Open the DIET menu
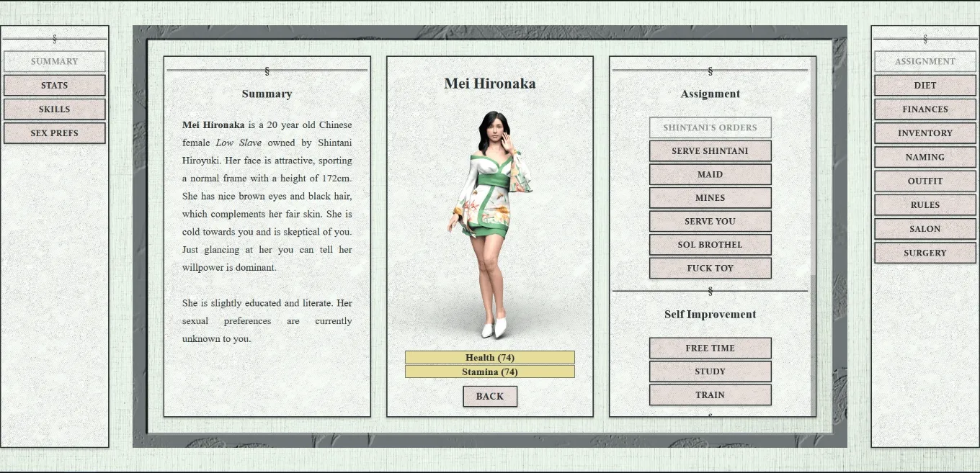Screen dimensions: 980x473 pyautogui.click(x=925, y=85)
